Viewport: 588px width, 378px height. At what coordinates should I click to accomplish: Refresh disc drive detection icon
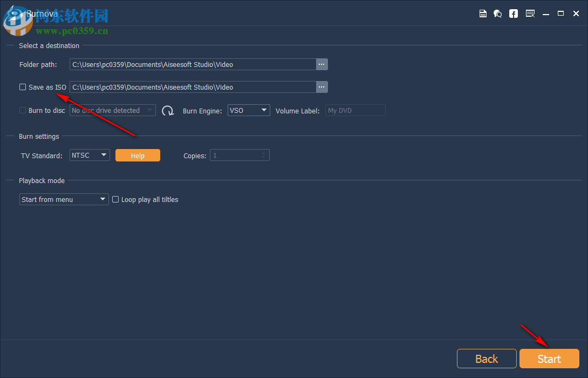(x=168, y=111)
